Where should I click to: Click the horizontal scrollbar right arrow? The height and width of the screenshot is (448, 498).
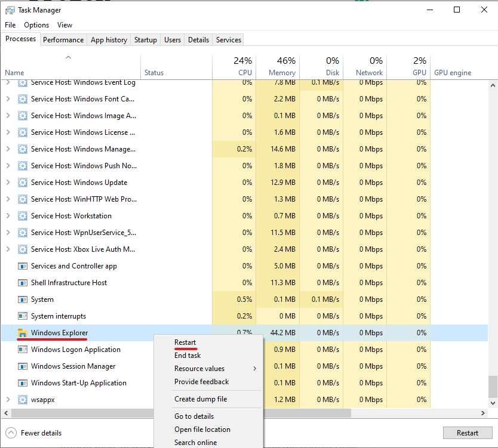[483, 413]
